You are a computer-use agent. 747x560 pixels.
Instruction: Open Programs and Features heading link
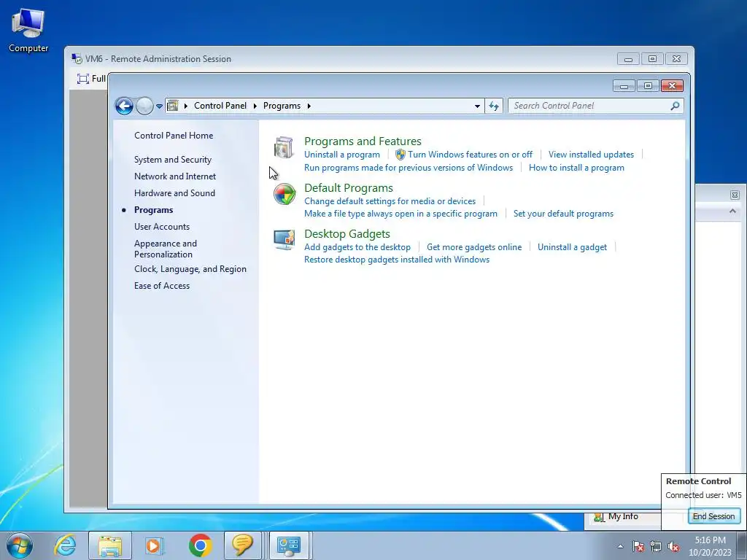363,141
